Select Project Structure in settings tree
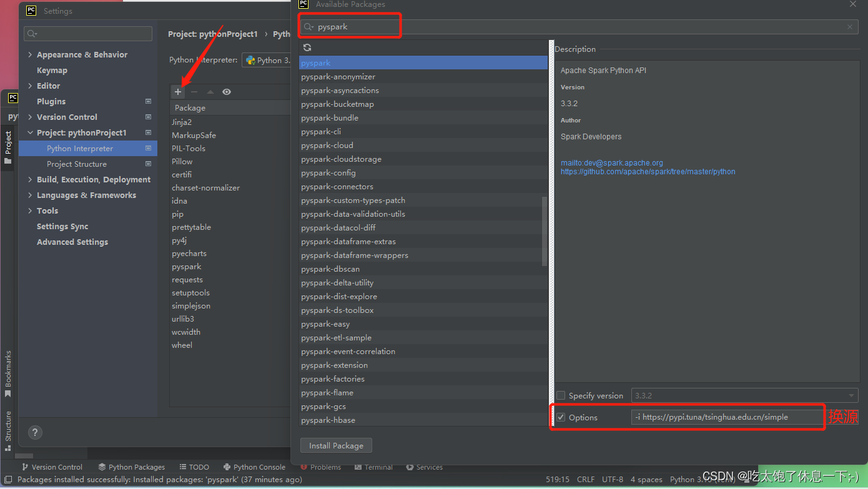 77,164
